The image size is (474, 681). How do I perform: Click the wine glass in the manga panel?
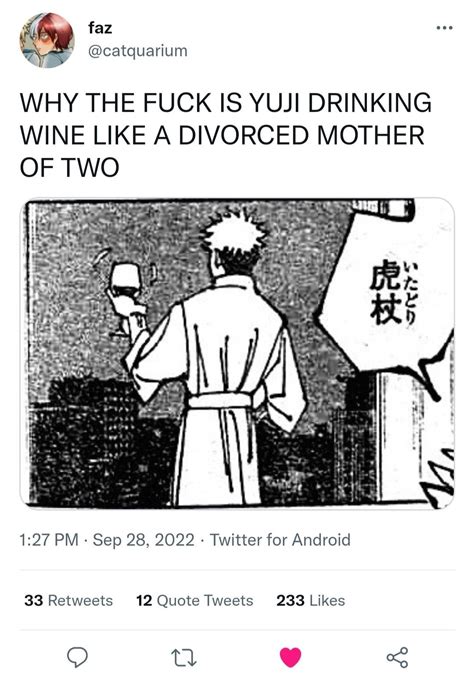125,295
